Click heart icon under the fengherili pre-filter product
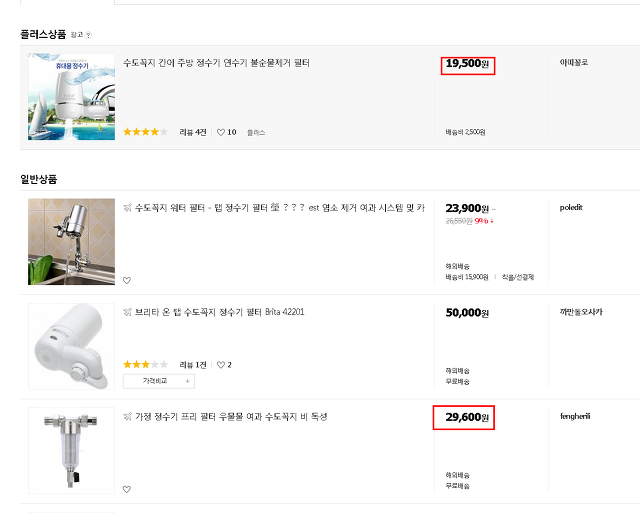Image resolution: width=640 pixels, height=514 pixels. click(127, 489)
